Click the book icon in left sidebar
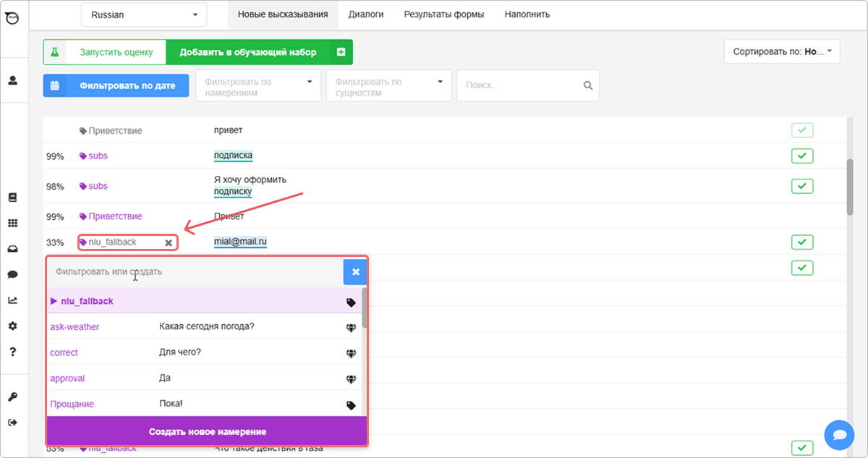Viewport: 868px width, 458px height. 12,198
